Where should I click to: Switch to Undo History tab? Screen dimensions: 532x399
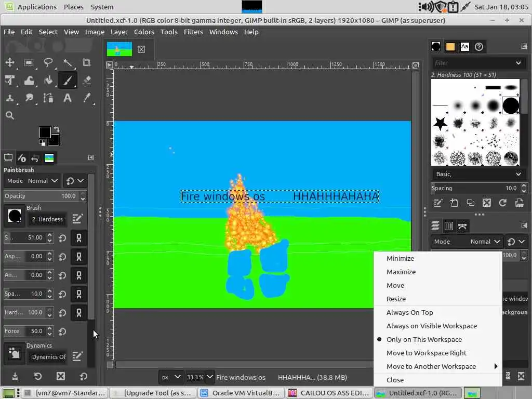click(35, 158)
